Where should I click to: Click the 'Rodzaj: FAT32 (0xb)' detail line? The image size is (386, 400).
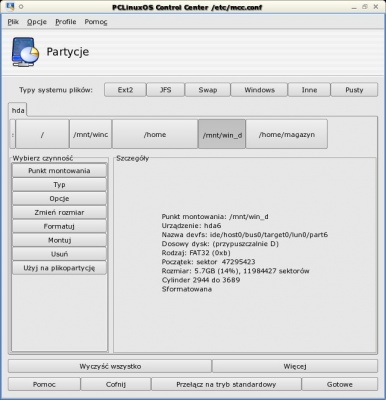(196, 253)
